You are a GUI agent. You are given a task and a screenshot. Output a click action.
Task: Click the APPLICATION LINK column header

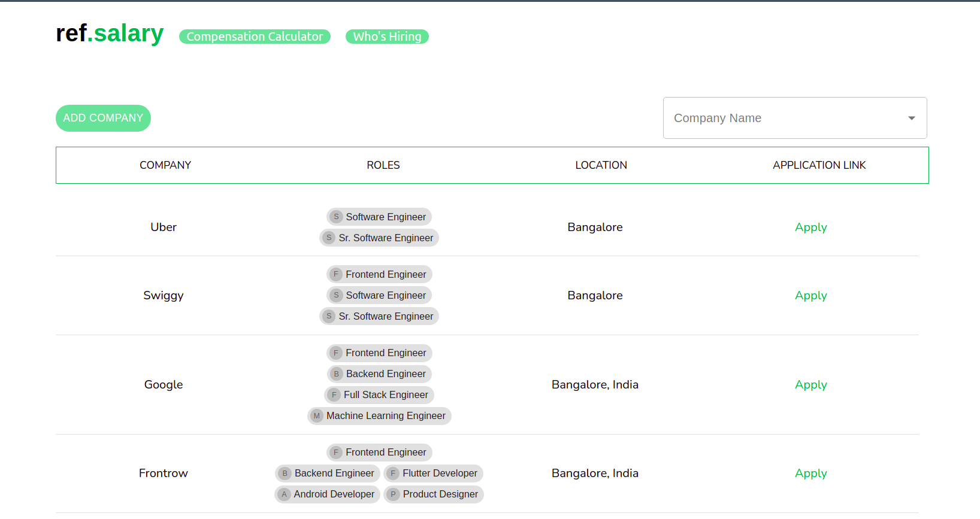click(819, 165)
